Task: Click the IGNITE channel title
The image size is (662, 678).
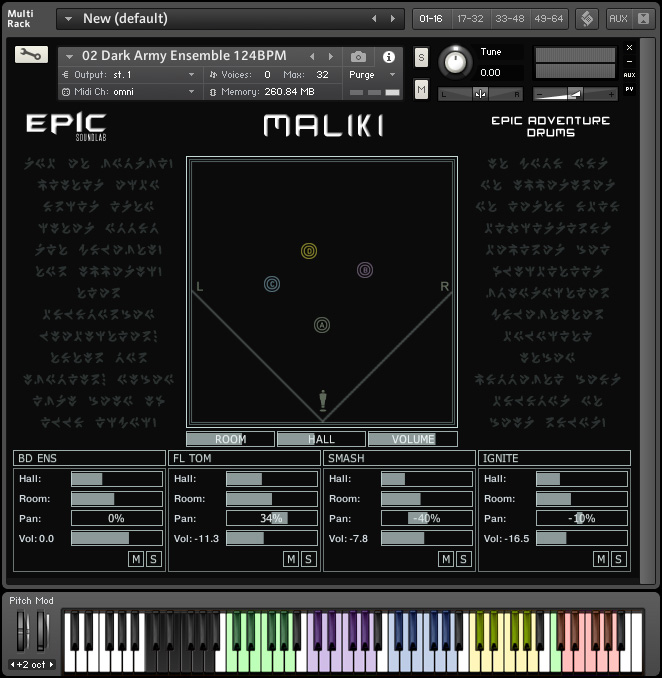Action: 554,458
